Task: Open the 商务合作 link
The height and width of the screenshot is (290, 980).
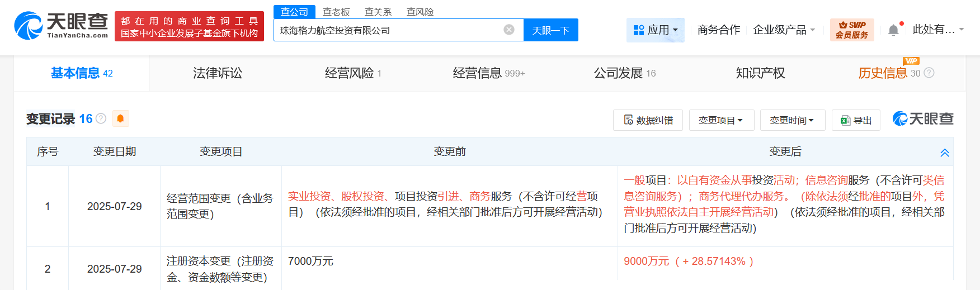Action: (x=718, y=30)
